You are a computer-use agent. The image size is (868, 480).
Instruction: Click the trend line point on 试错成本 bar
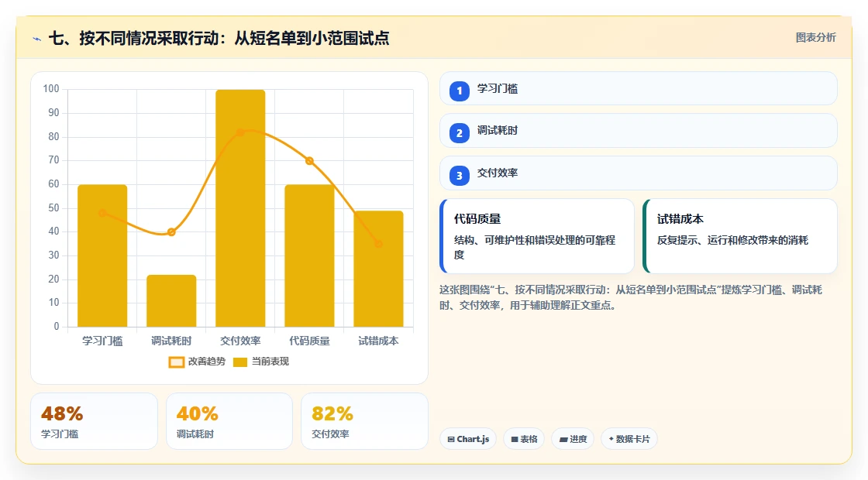click(x=379, y=244)
